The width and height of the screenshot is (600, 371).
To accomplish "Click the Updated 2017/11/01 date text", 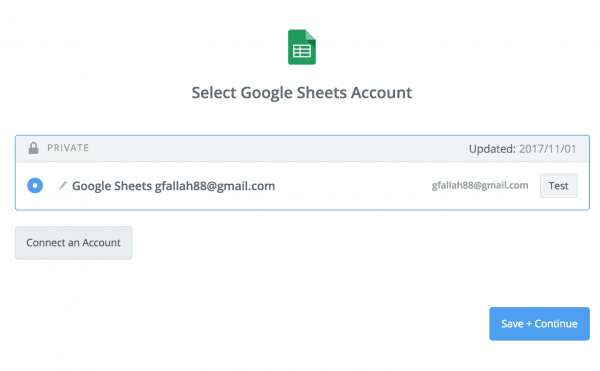I will coord(522,149).
